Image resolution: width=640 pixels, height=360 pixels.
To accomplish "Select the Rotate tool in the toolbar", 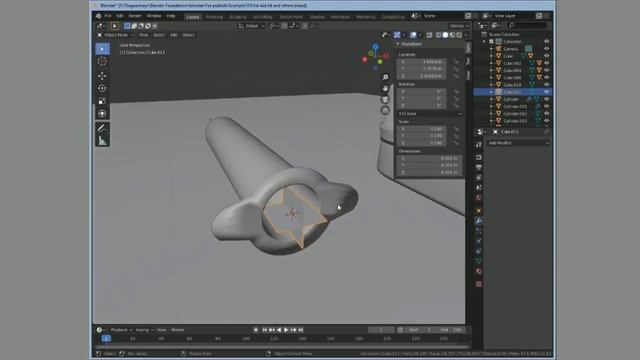I will 102,88.
